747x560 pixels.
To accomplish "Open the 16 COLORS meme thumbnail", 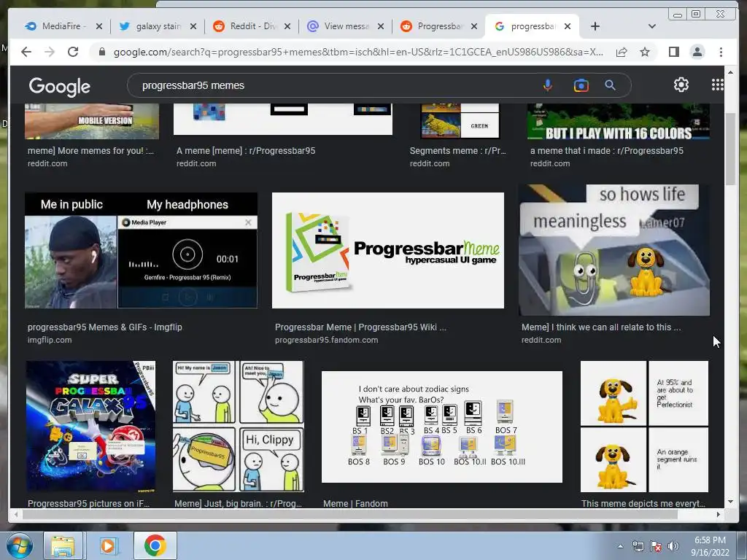I will (619, 122).
